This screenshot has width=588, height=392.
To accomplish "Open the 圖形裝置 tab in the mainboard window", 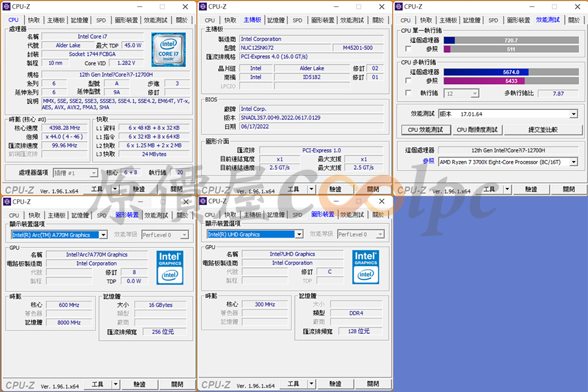I will pyautogui.click(x=322, y=20).
